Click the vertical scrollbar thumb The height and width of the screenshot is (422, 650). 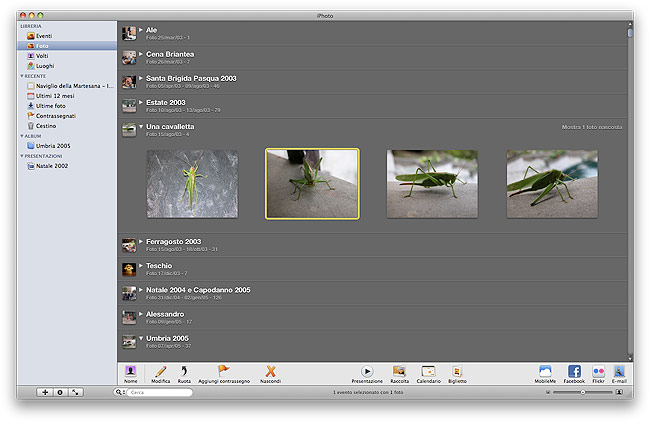click(630, 33)
